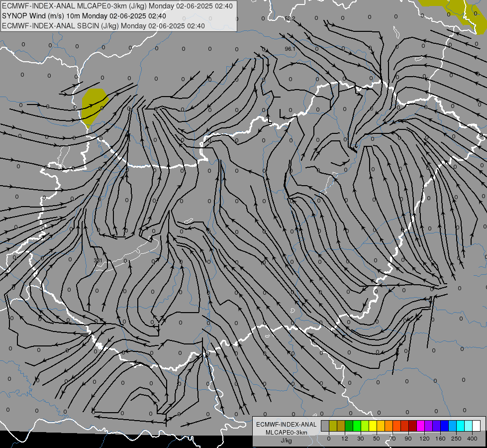Select the dark red legend swatch
Image resolution: width=487 pixels, height=448 pixels.
coord(413,426)
